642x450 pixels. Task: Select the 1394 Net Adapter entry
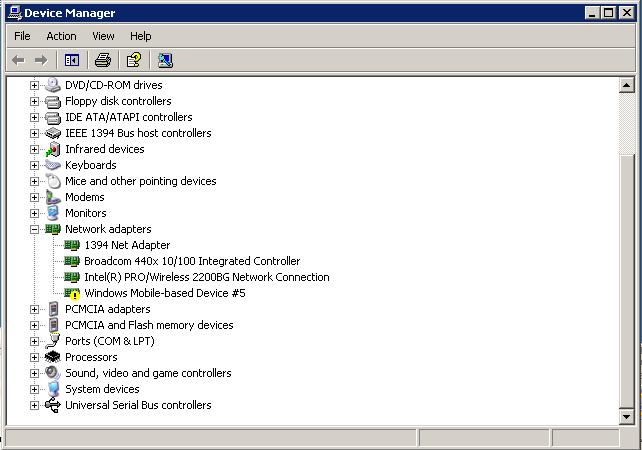click(127, 245)
